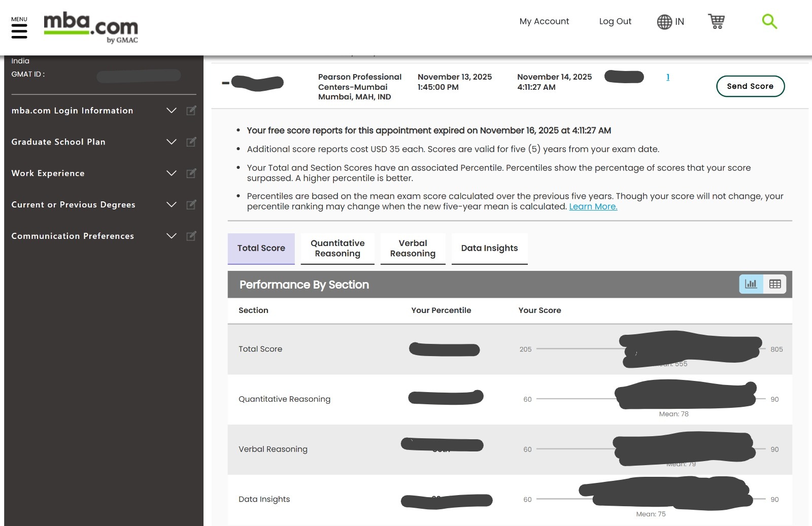Expand the Graduate School Plan chevron
The width and height of the screenshot is (812, 526).
pyautogui.click(x=172, y=142)
